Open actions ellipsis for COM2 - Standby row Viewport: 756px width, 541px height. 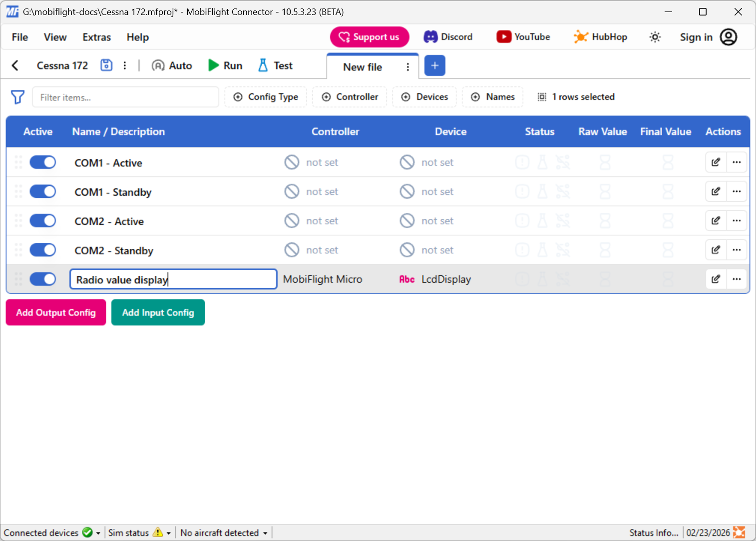737,250
